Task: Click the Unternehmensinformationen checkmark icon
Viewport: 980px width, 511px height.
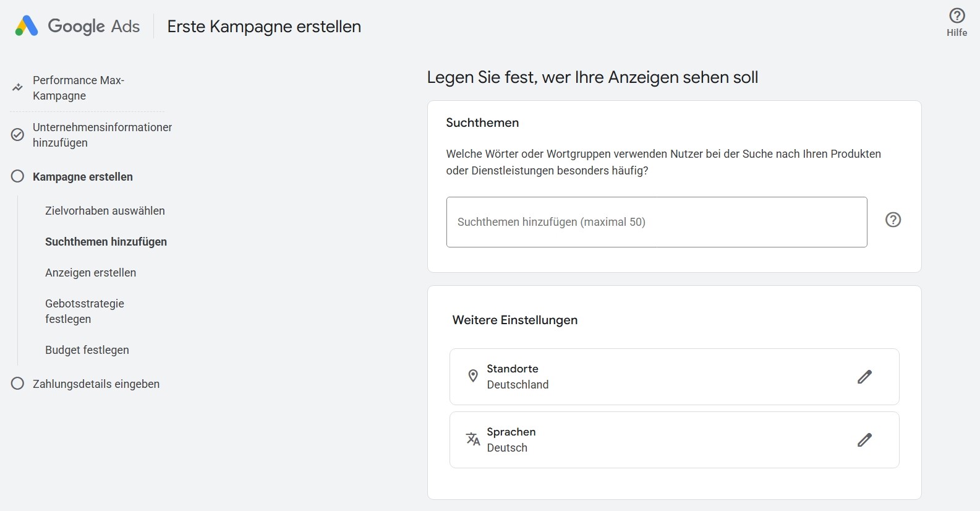Action: click(x=18, y=135)
